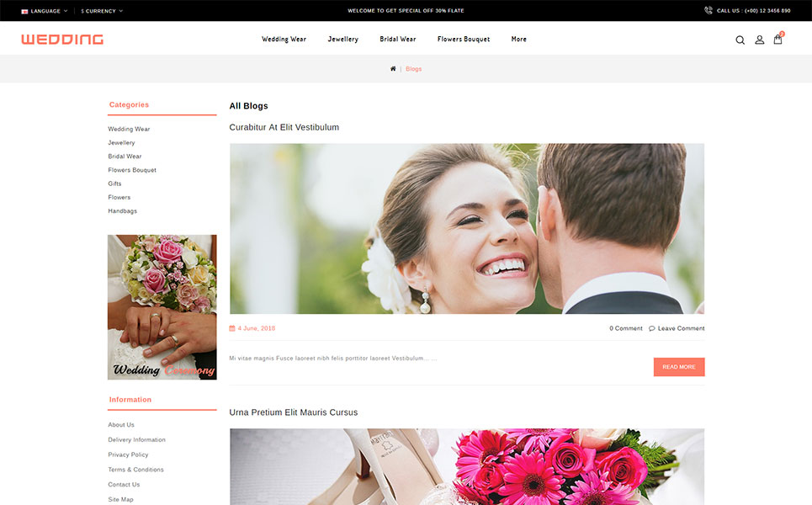Open the shopping bag cart icon
The image size is (812, 505).
(x=778, y=39)
